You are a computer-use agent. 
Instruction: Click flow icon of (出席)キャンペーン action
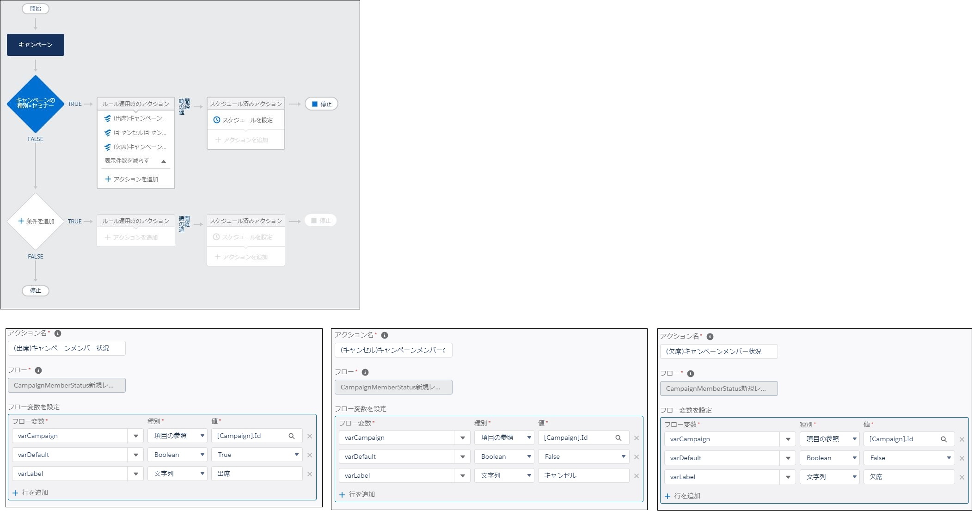[x=108, y=118]
